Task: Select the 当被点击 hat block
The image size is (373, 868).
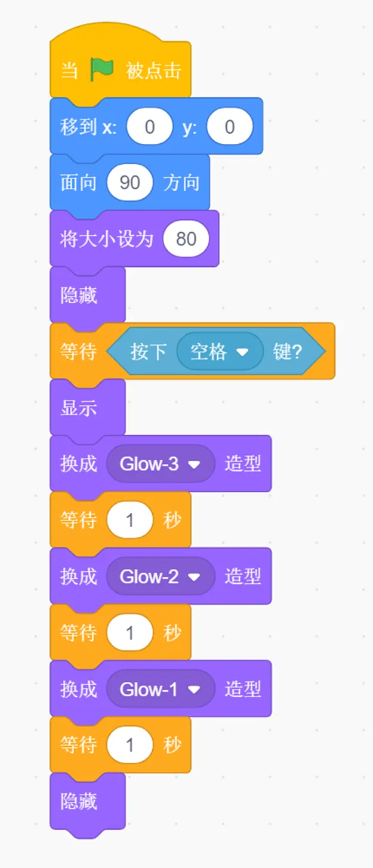Action: (121, 66)
